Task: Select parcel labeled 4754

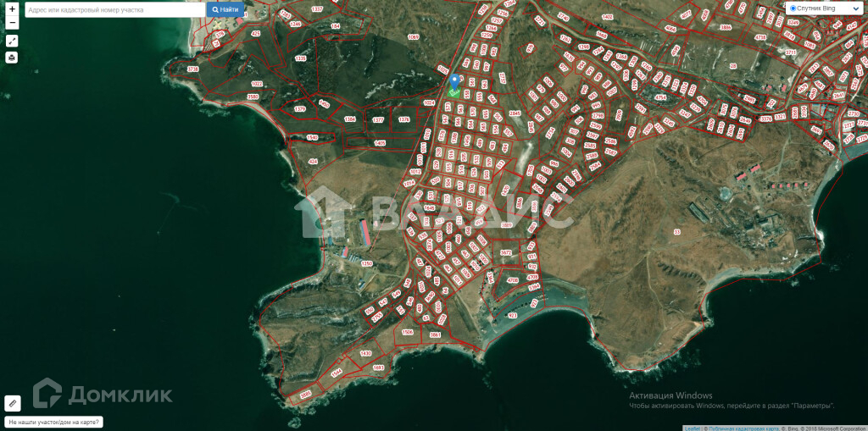Action: tap(661, 97)
